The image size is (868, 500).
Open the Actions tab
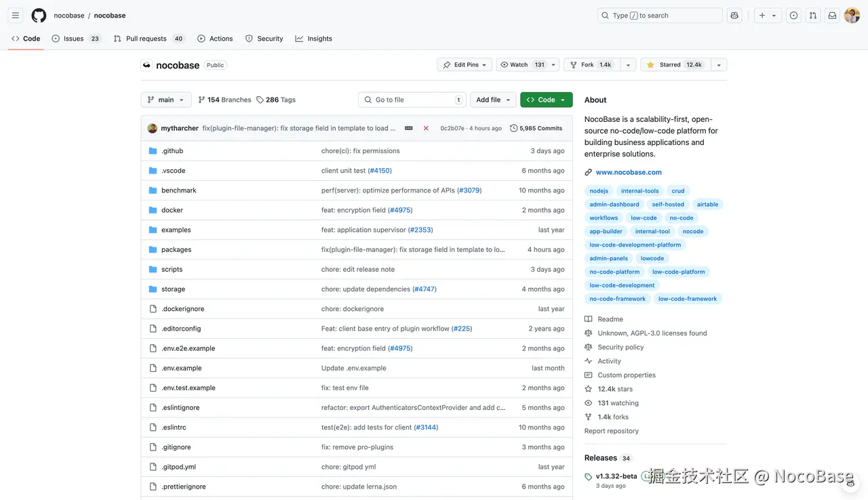click(215, 39)
